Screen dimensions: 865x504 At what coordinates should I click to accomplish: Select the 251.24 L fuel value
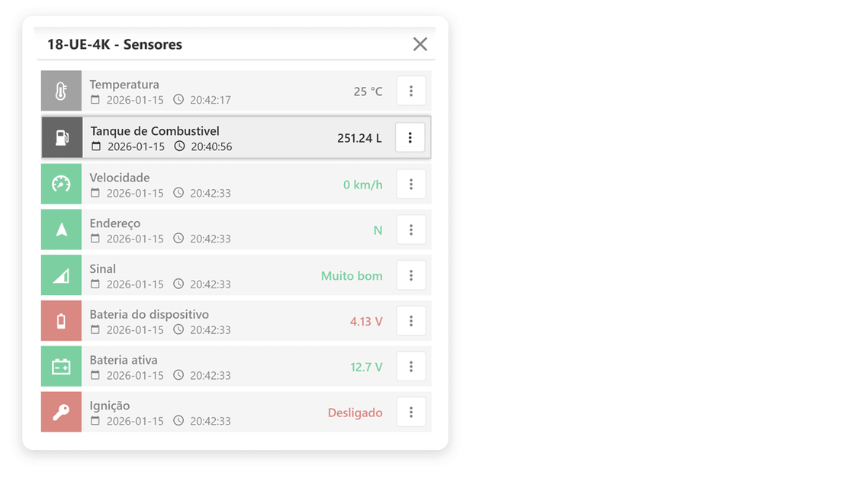(x=359, y=138)
